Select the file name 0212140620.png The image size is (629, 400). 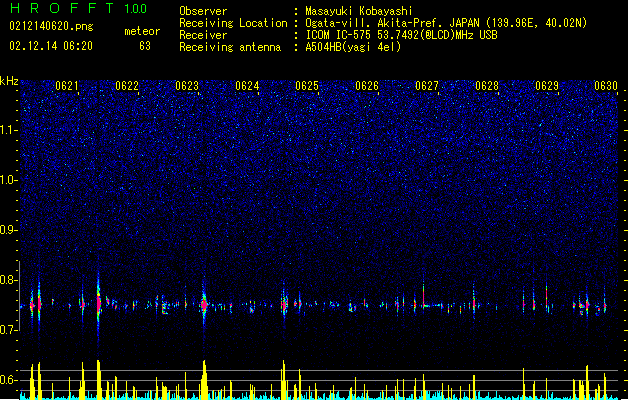pos(51,26)
